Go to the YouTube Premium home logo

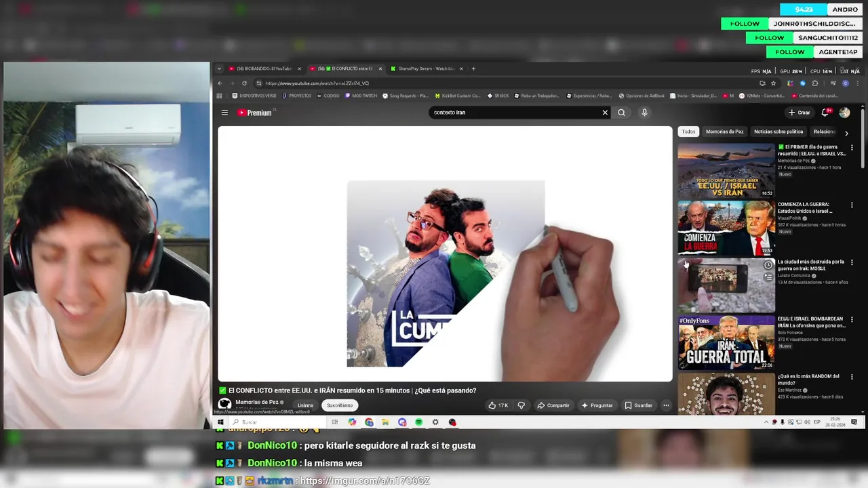coord(255,113)
